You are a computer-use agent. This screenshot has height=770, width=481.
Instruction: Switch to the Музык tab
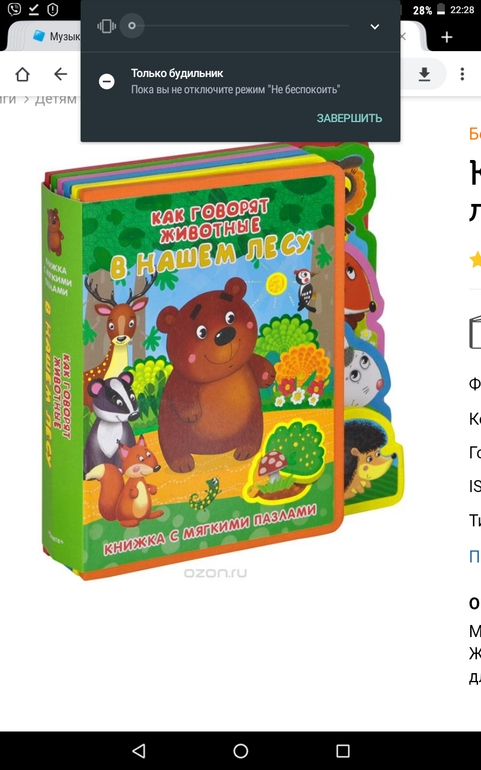pos(55,37)
